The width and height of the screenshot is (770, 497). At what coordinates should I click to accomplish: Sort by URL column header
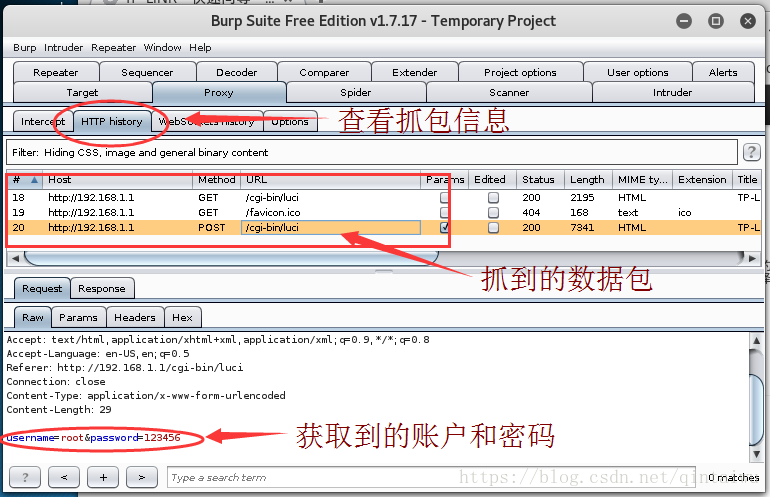click(330, 180)
